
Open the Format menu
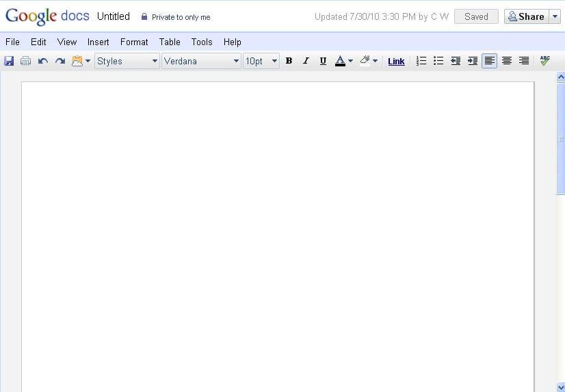(x=134, y=42)
